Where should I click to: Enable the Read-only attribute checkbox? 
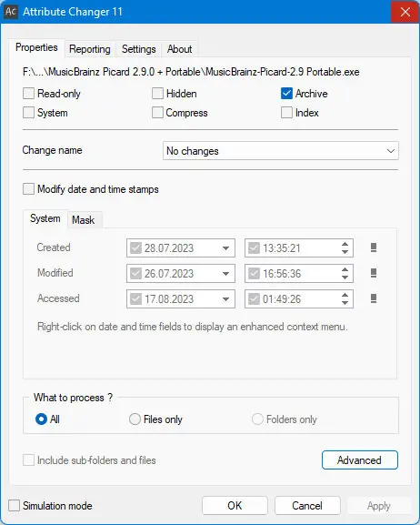point(28,94)
